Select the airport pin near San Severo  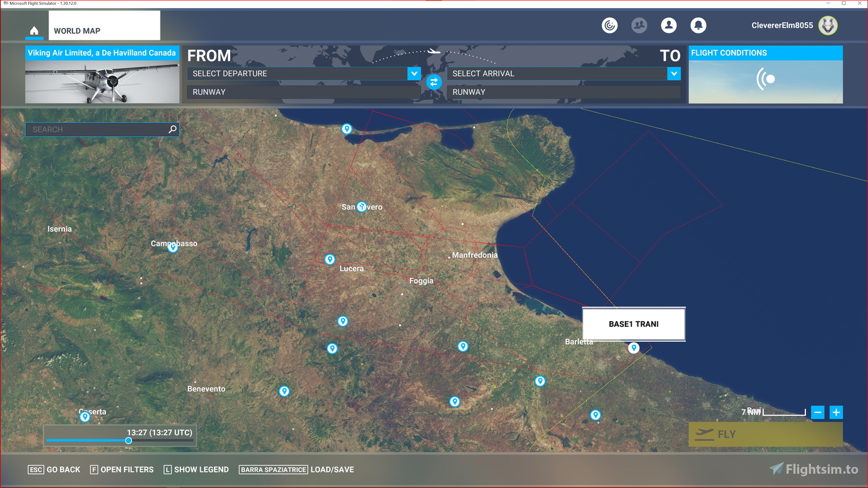(x=361, y=206)
